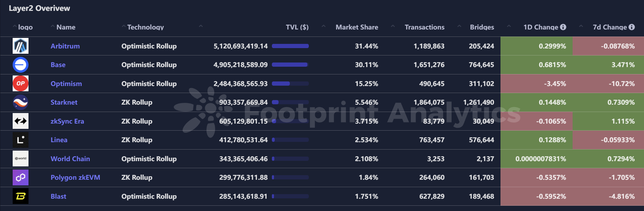Screen dimensions: 644x211
Task: Open the Arbitrum chain link
Action: pos(65,46)
